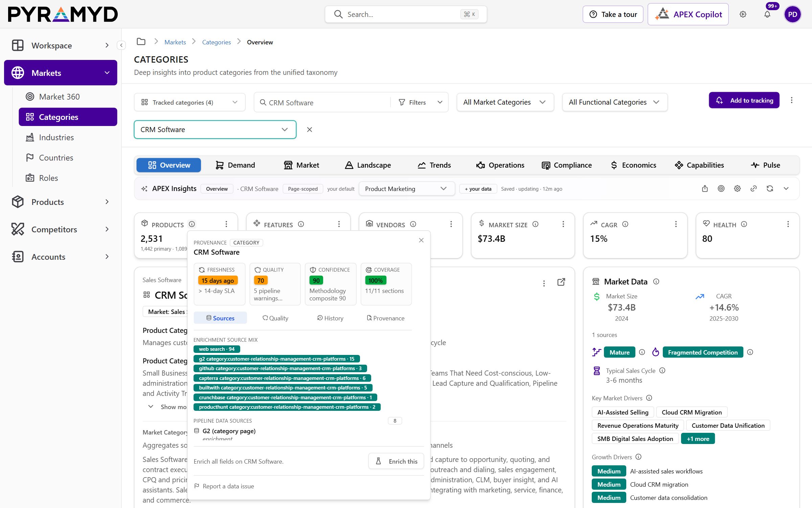
Task: Refresh APEX Insights
Action: pyautogui.click(x=770, y=189)
